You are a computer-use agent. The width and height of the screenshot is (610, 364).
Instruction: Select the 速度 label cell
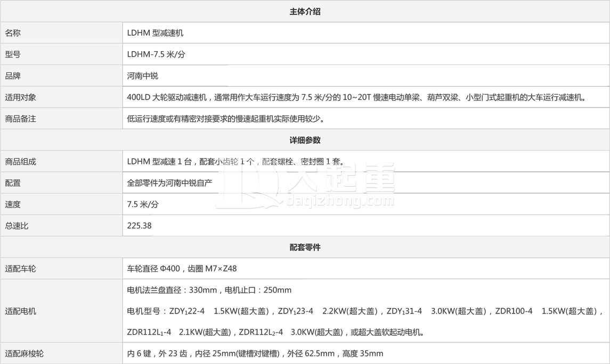(x=61, y=204)
